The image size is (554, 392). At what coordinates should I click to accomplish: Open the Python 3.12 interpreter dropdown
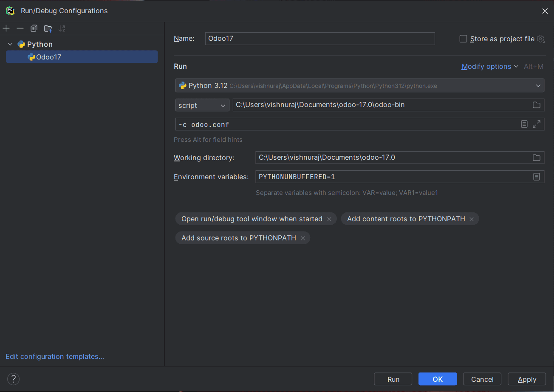click(x=359, y=85)
